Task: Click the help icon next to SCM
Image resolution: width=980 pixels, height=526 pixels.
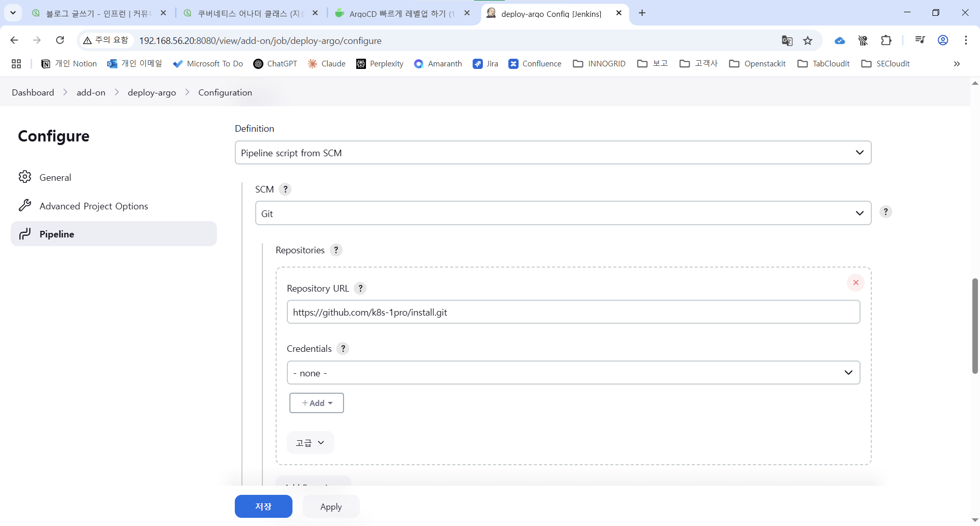Action: pos(285,189)
